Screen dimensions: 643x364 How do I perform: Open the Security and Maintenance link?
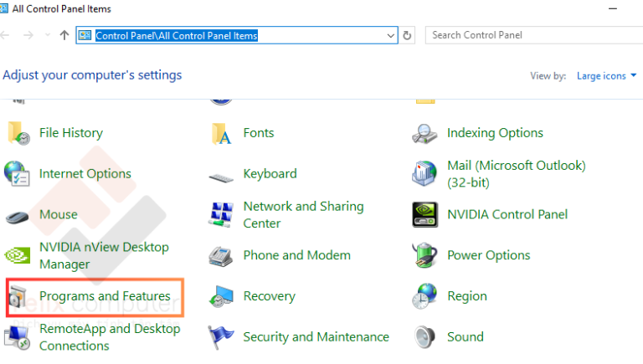point(316,337)
